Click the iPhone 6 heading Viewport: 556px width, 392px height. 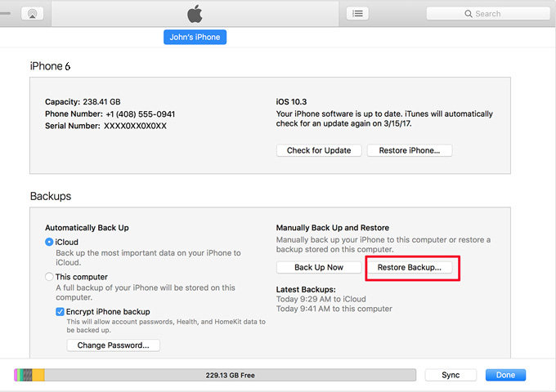pyautogui.click(x=50, y=66)
